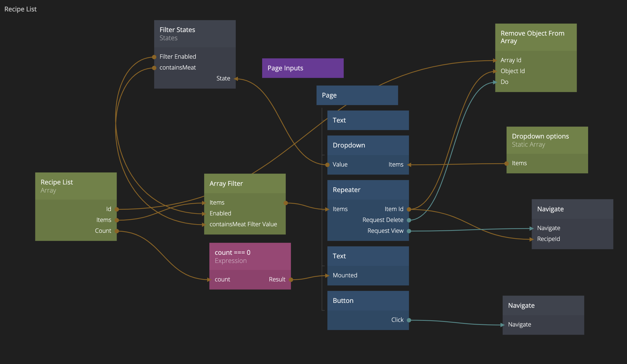This screenshot has height=364, width=627.
Task: Click the Value port on the Dropdown node
Action: pyautogui.click(x=328, y=165)
